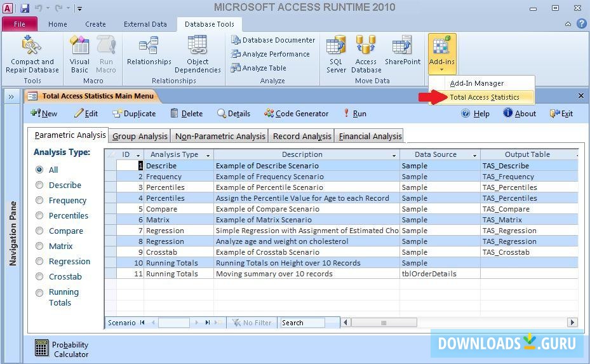Choose Total Access Statistics menu item
590x364 pixels.
point(485,97)
